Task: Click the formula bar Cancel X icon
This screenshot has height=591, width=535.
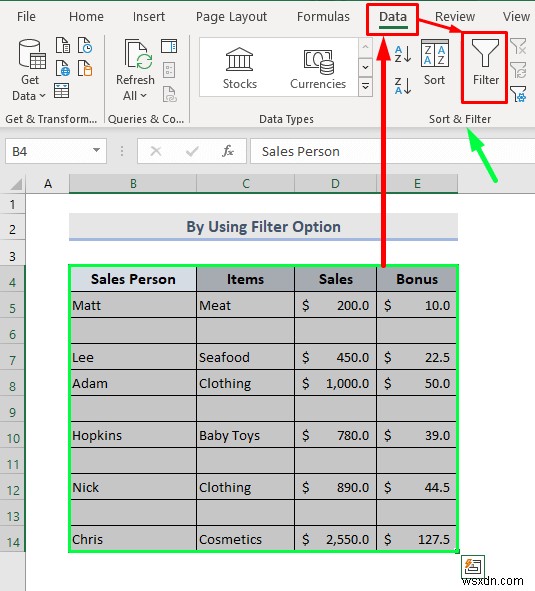Action: (x=156, y=152)
